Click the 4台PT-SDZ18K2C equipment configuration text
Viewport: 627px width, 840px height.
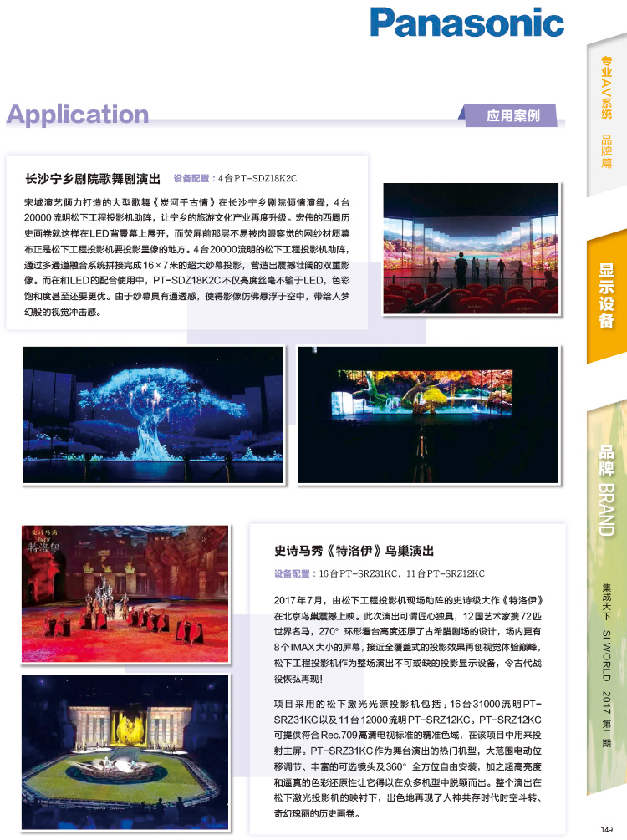click(235, 179)
